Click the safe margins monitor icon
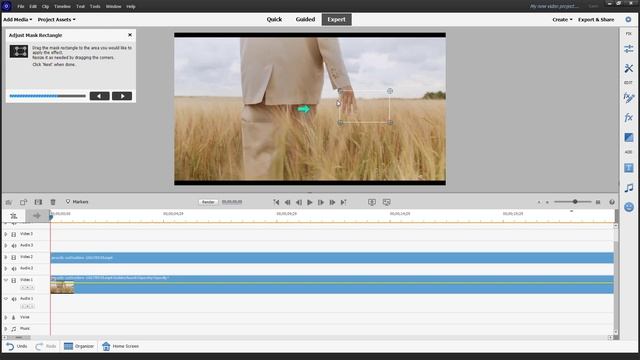This screenshot has width=640, height=360. coord(371,202)
